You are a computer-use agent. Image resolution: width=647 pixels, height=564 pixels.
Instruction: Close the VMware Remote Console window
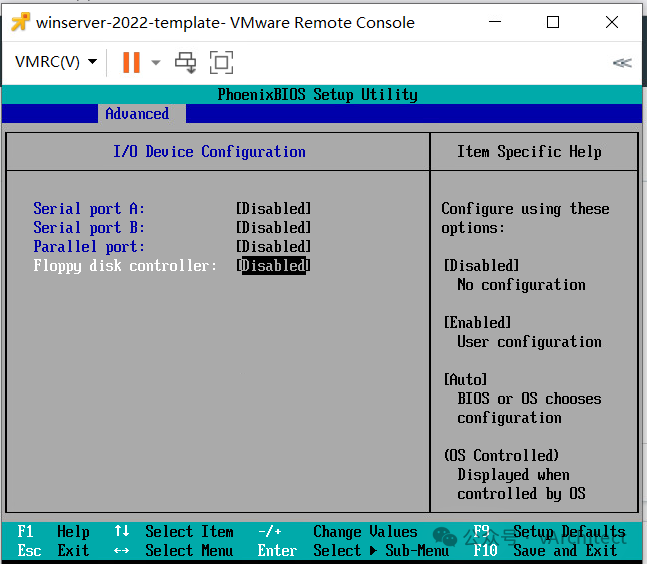point(612,22)
